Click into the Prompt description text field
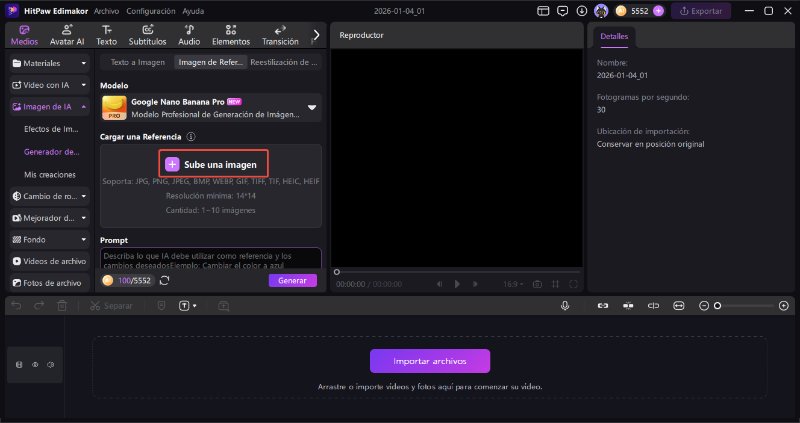Screen dimensions: 800x423 [210, 258]
